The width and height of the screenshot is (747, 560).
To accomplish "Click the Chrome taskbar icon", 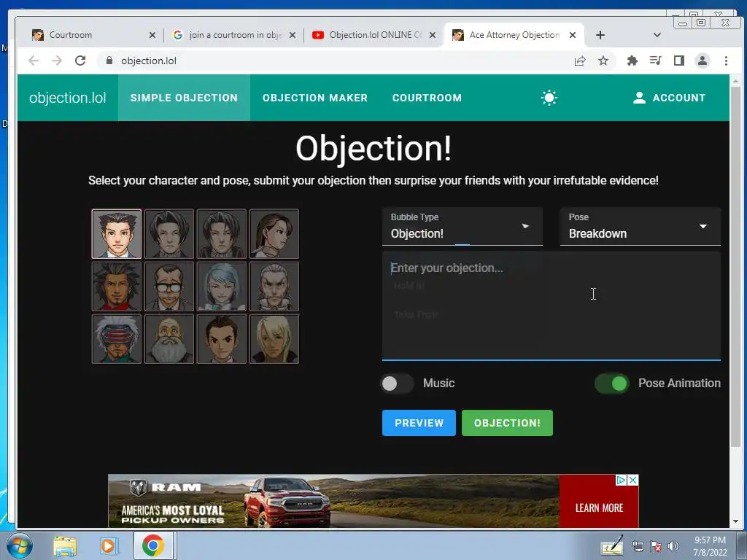I will pyautogui.click(x=152, y=545).
